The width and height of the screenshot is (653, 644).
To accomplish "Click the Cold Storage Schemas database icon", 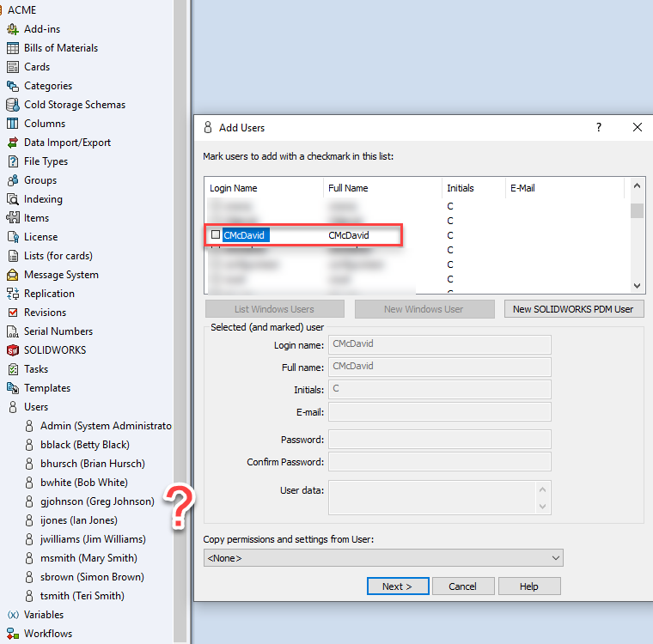I will [x=13, y=105].
